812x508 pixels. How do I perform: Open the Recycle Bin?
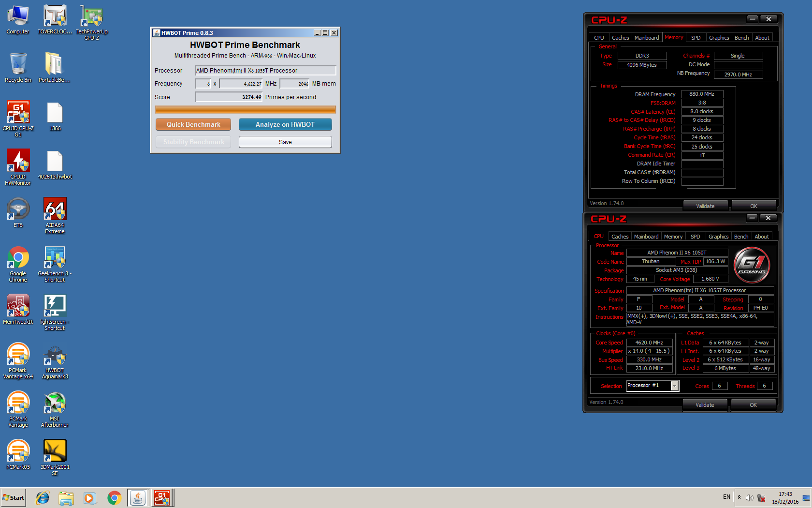(18, 68)
